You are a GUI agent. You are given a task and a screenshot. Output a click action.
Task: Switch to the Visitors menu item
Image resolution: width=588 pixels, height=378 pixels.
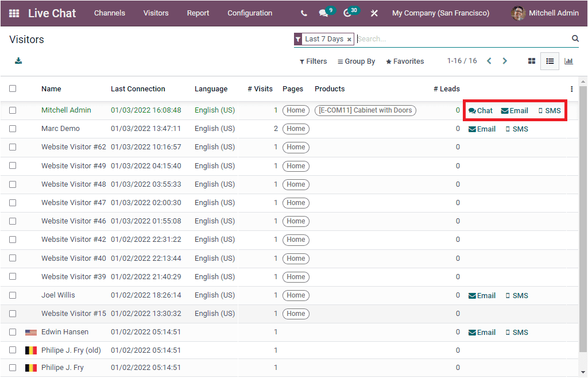[x=156, y=13]
